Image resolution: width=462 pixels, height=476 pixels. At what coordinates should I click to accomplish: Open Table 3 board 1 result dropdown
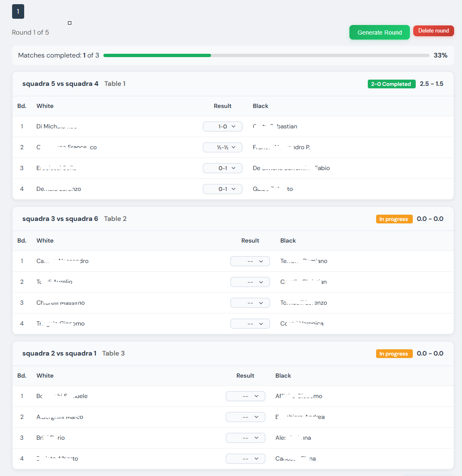point(245,396)
